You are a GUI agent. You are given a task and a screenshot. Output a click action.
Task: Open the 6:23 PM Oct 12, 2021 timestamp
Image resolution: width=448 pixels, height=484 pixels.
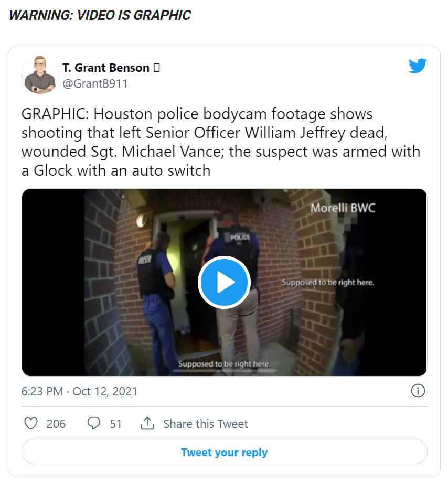pyautogui.click(x=79, y=391)
